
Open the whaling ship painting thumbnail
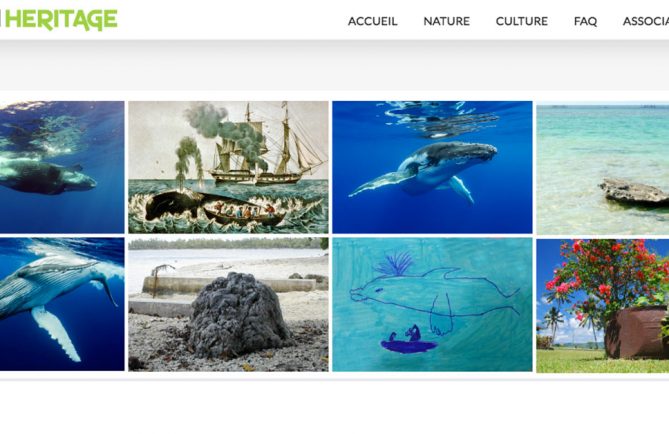pyautogui.click(x=228, y=167)
